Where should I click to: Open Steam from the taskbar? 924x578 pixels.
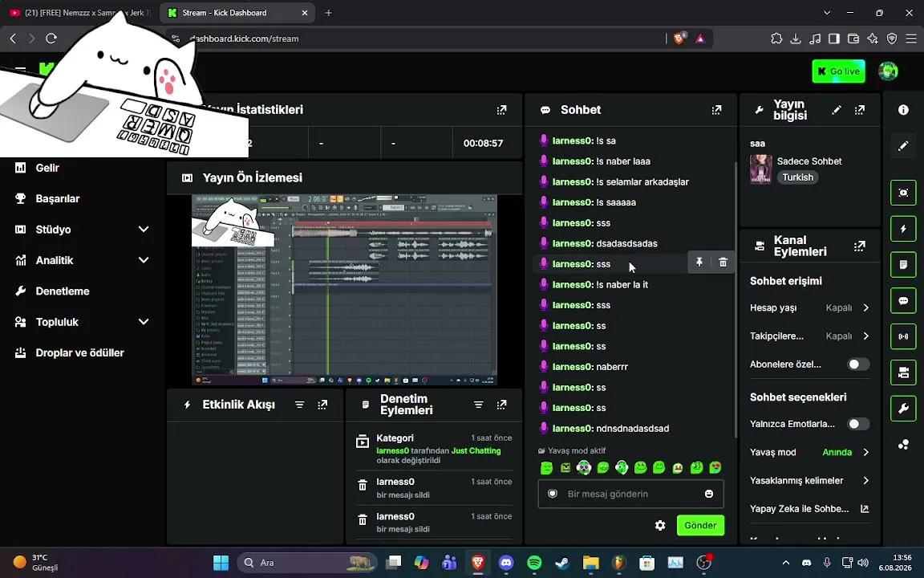(561, 563)
